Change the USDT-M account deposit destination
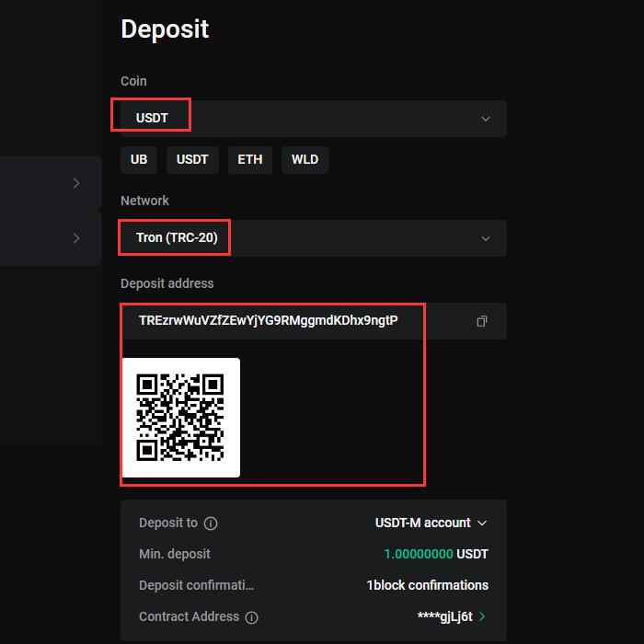The image size is (644, 644). coord(431,523)
